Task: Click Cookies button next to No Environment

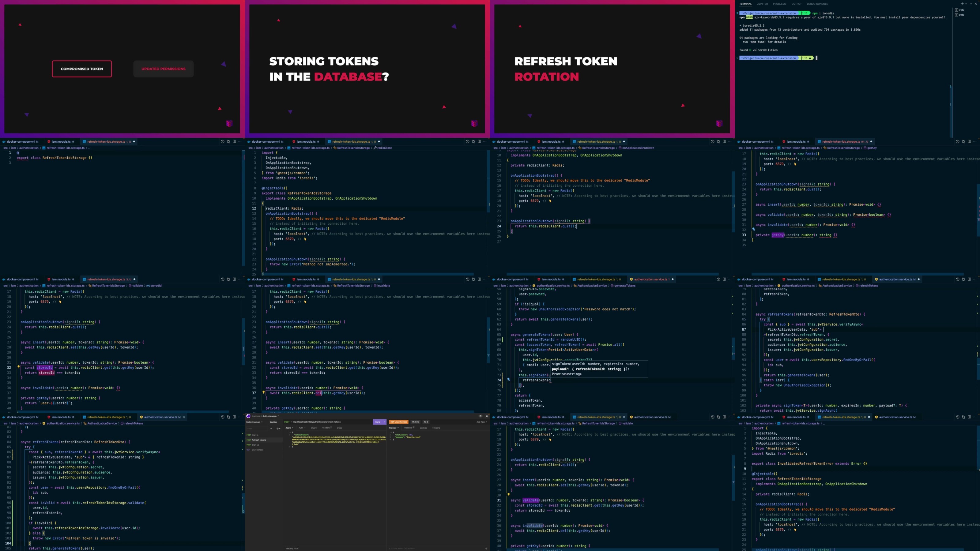Action: [273, 422]
